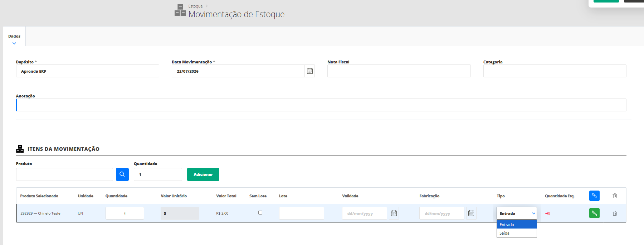Expand the Tipo dropdown showing Entrada
The width and height of the screenshot is (644, 245).
(517, 213)
